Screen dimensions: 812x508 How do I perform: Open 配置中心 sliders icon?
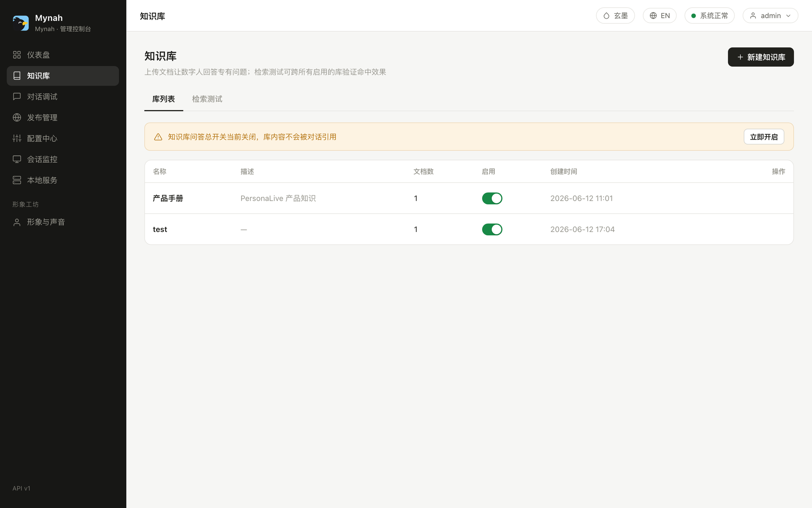[x=17, y=138]
